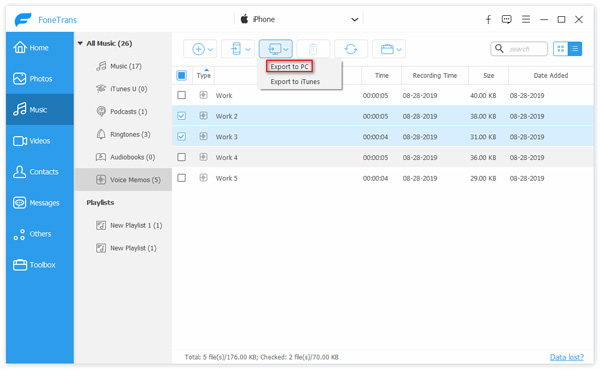Switch to grid view

click(x=561, y=49)
